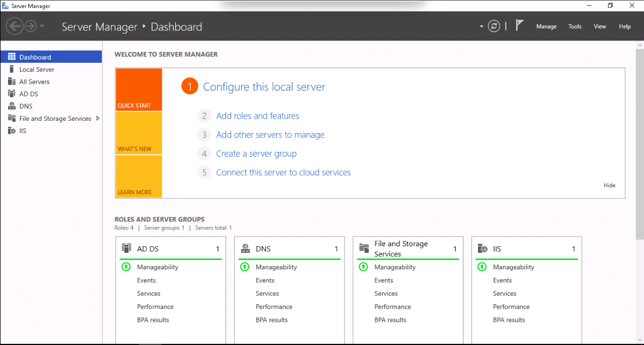Select All Servers in the sidebar

(51, 82)
